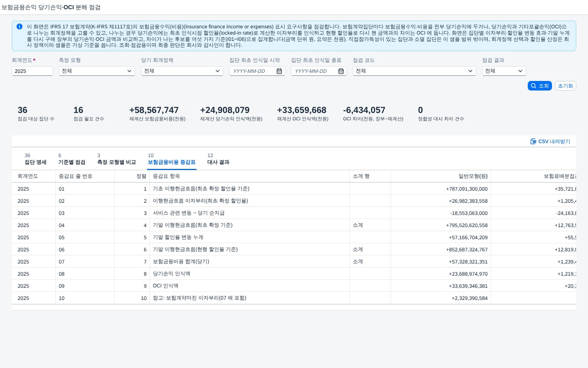Open the 기준별 점검 tab
Image resolution: width=588 pixels, height=368 pixels.
[x=72, y=159]
